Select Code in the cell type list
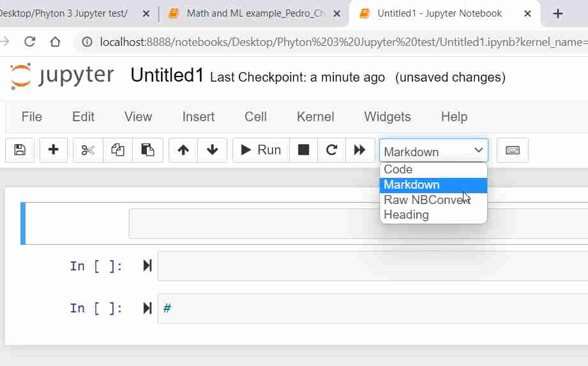Image resolution: width=588 pixels, height=366 pixels. [x=433, y=170]
